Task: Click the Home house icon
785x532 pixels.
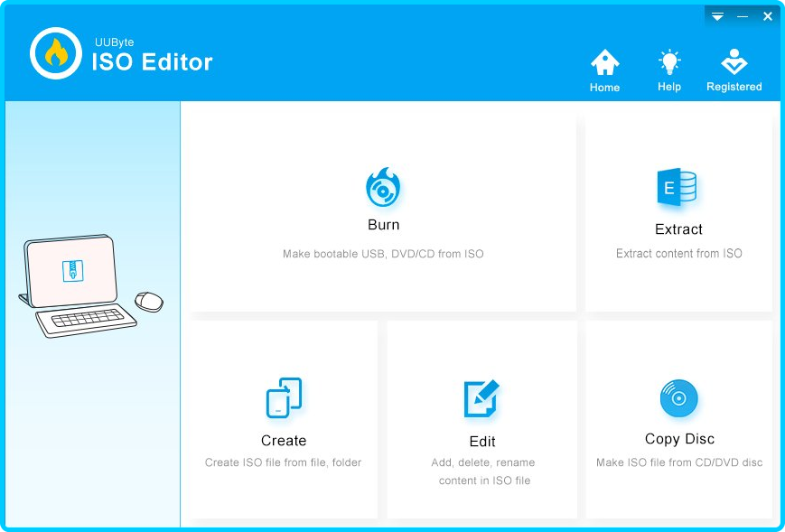Action: (x=604, y=62)
